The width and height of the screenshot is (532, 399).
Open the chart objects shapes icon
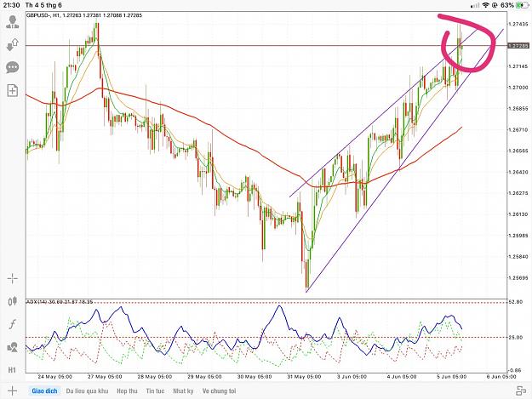point(13,347)
